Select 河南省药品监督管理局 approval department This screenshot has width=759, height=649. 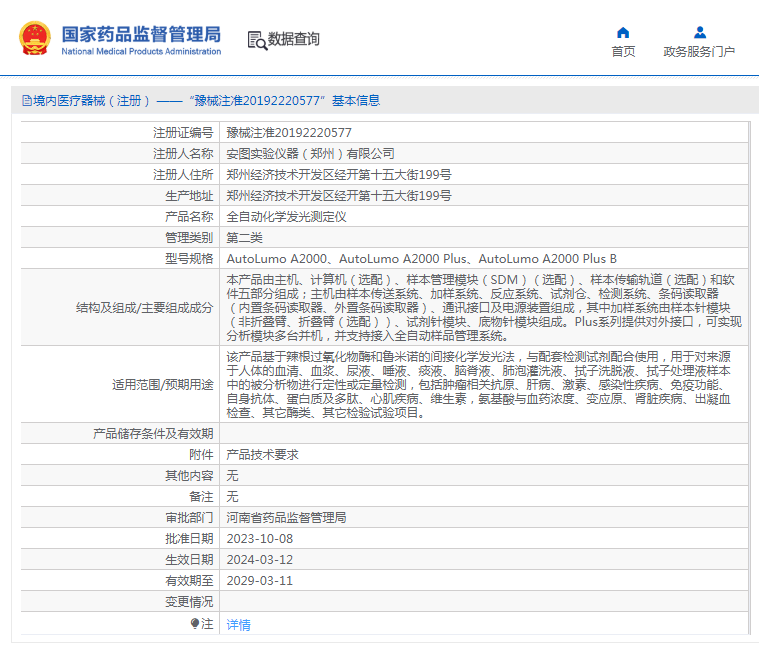pos(287,517)
